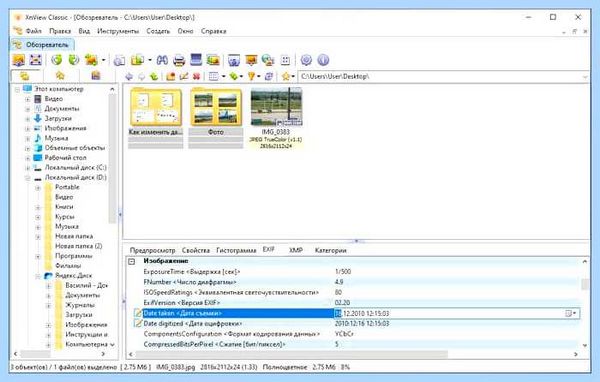Click the Open file toolbar icon
The height and width of the screenshot is (382, 600).
[18, 60]
